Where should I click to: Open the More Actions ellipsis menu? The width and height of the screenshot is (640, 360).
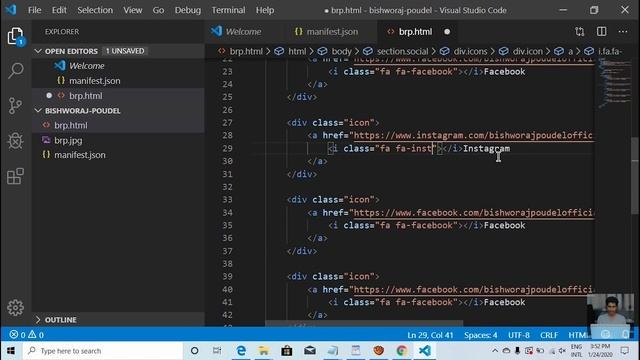622,31
